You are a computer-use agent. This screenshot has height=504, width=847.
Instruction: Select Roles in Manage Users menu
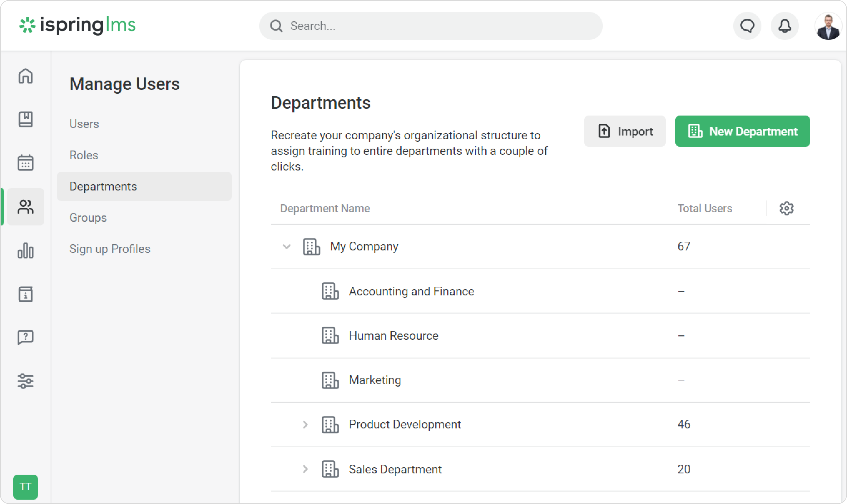pos(84,155)
